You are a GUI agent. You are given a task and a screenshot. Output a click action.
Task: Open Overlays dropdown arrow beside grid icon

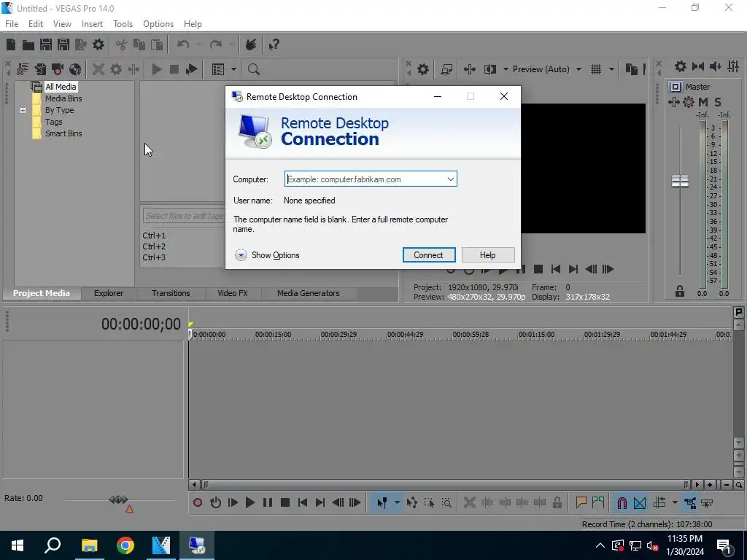(611, 69)
